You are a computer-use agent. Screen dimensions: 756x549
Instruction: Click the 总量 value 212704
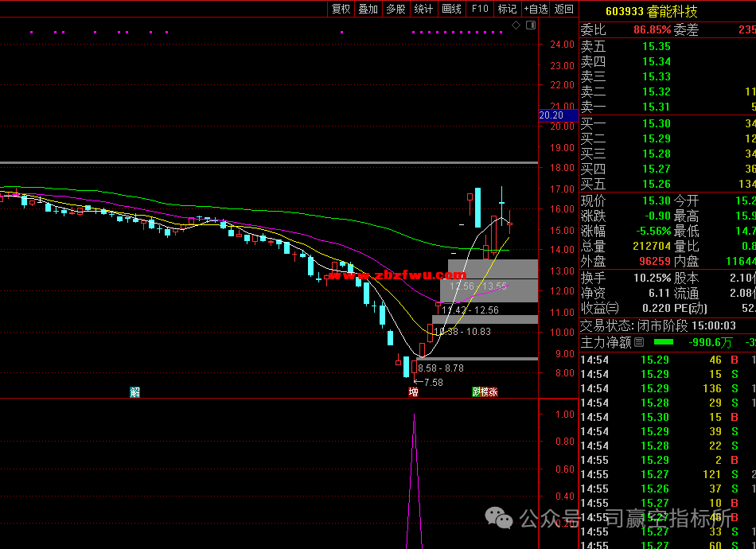652,247
